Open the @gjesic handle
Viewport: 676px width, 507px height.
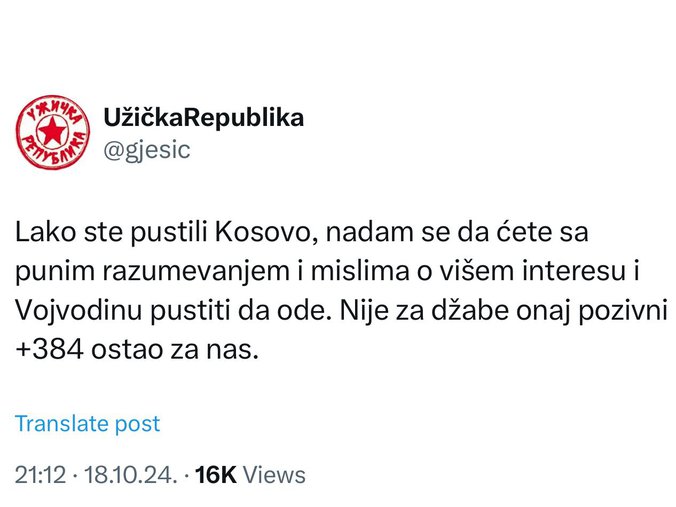point(146,150)
